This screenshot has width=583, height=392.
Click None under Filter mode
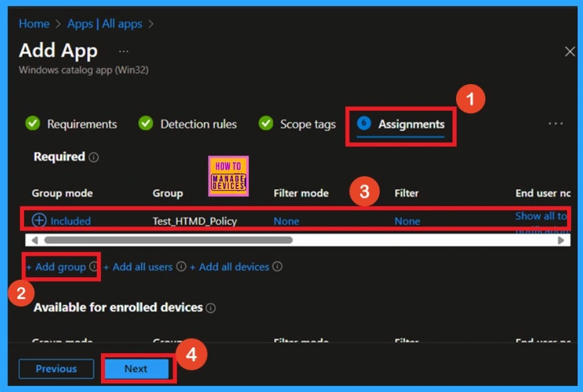(286, 221)
